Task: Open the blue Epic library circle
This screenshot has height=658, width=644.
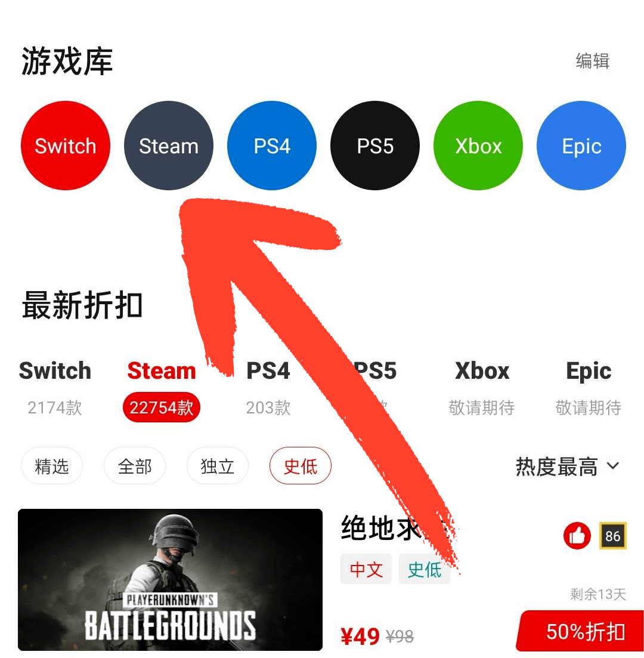Action: (581, 146)
